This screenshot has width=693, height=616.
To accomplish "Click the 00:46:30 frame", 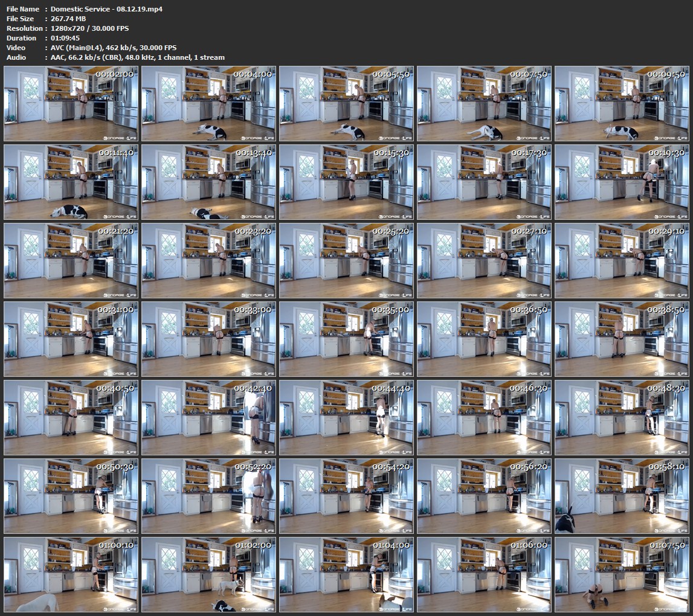I will coord(484,418).
